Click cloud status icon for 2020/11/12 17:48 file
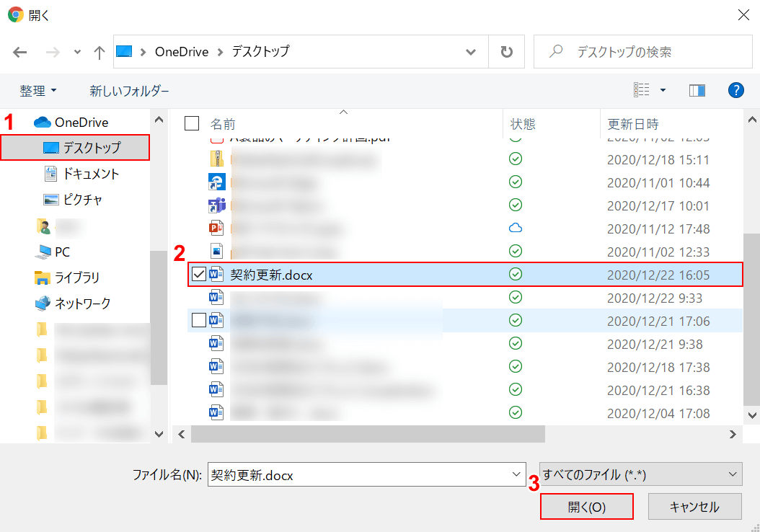Screen dimensions: 760x532 [516, 228]
